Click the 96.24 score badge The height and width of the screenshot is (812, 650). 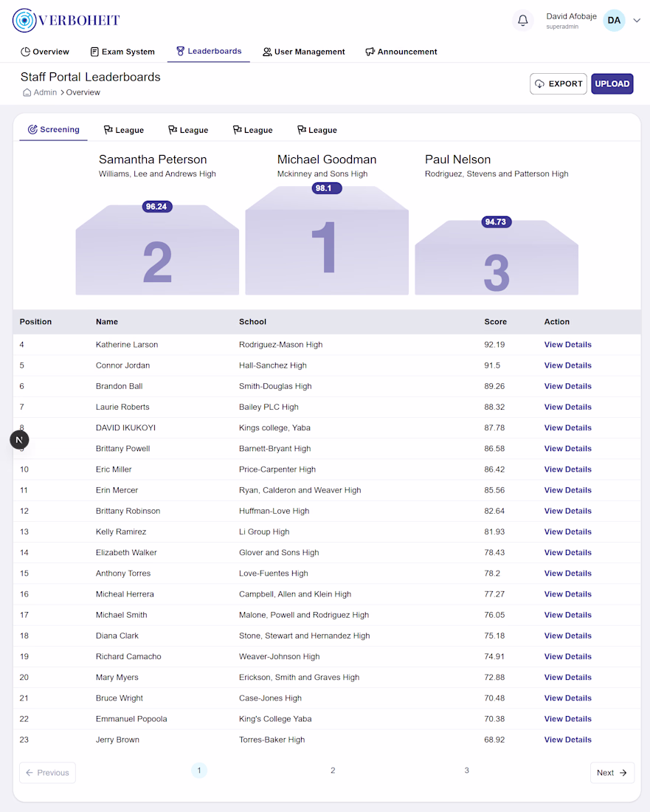click(x=157, y=207)
